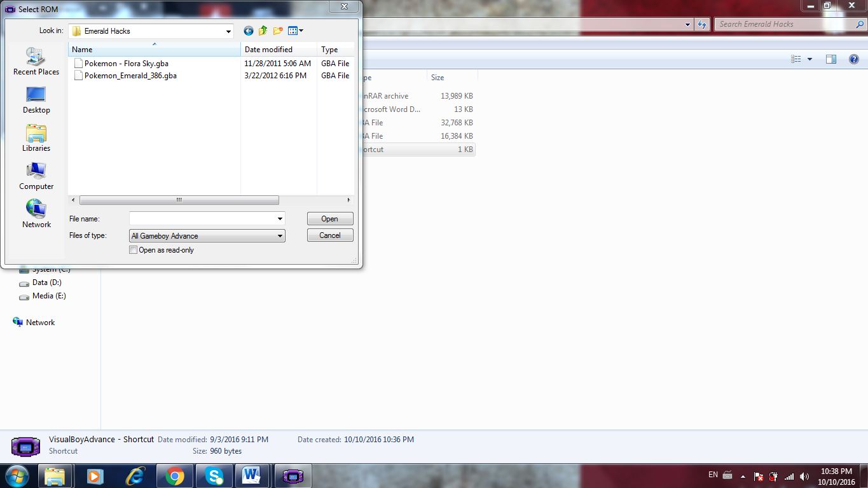This screenshot has height=488, width=868.
Task: Open Network in dialog places bar
Action: [36, 214]
